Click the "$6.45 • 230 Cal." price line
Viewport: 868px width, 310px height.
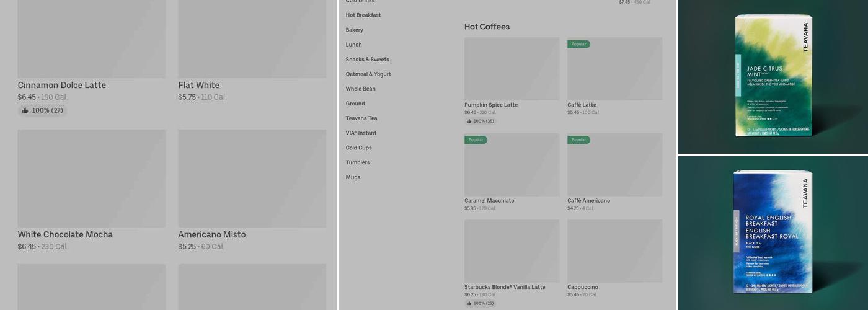point(43,247)
